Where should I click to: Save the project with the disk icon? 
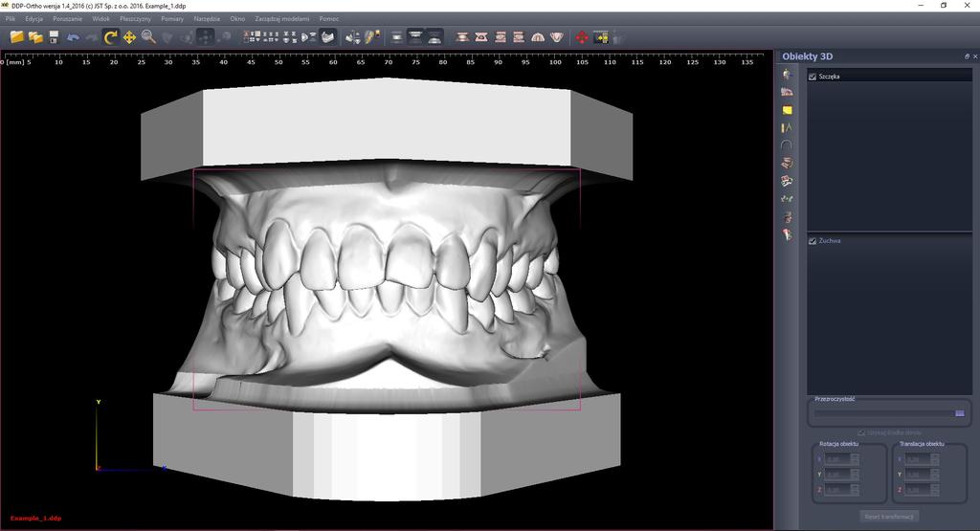pos(54,37)
